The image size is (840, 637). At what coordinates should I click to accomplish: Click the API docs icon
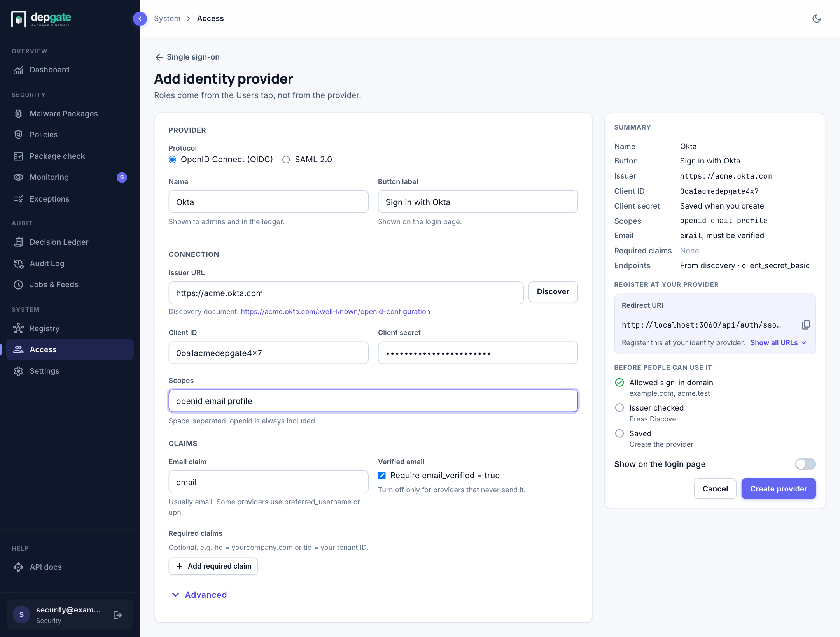[x=18, y=567]
